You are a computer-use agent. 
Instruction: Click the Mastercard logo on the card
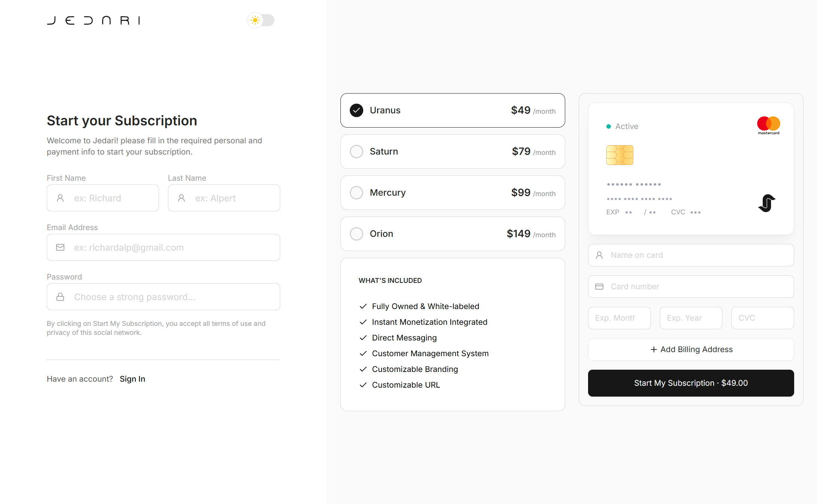[768, 125]
